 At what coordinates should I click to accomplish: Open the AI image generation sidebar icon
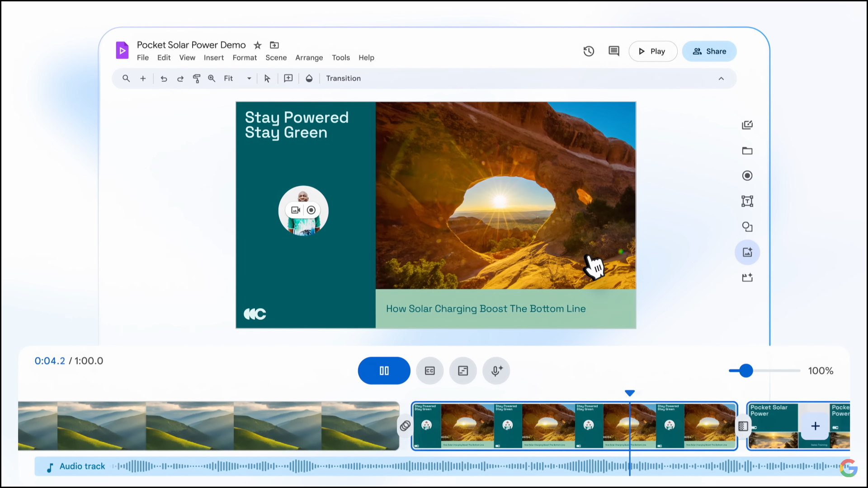coord(747,252)
